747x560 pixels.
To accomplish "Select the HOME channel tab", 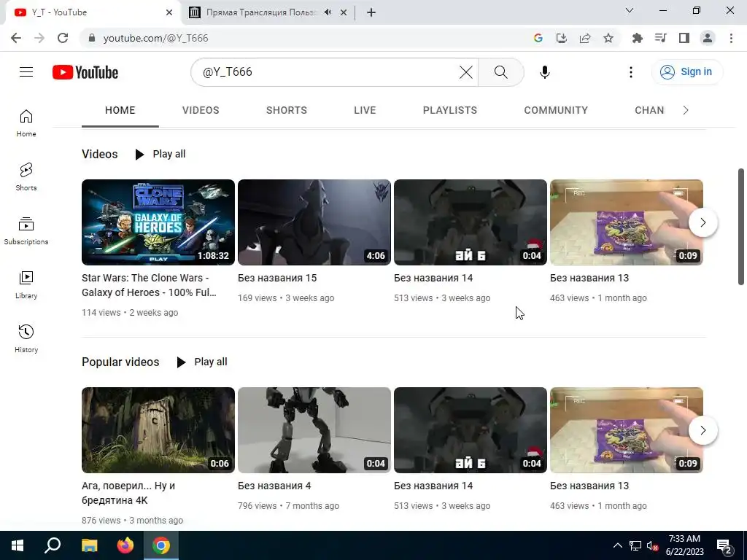I will tap(120, 111).
